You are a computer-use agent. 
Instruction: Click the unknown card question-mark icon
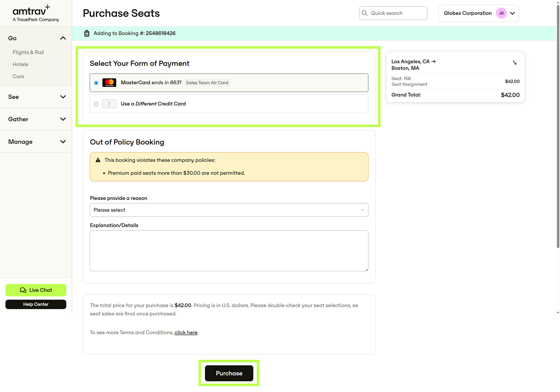click(x=109, y=104)
